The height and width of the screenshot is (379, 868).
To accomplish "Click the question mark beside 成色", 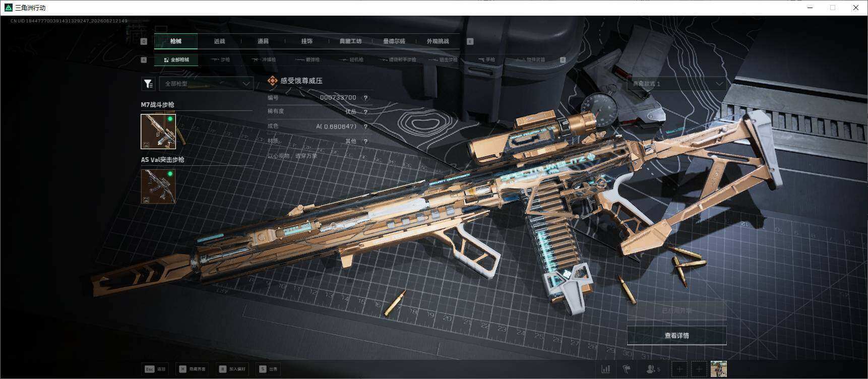I will point(365,127).
